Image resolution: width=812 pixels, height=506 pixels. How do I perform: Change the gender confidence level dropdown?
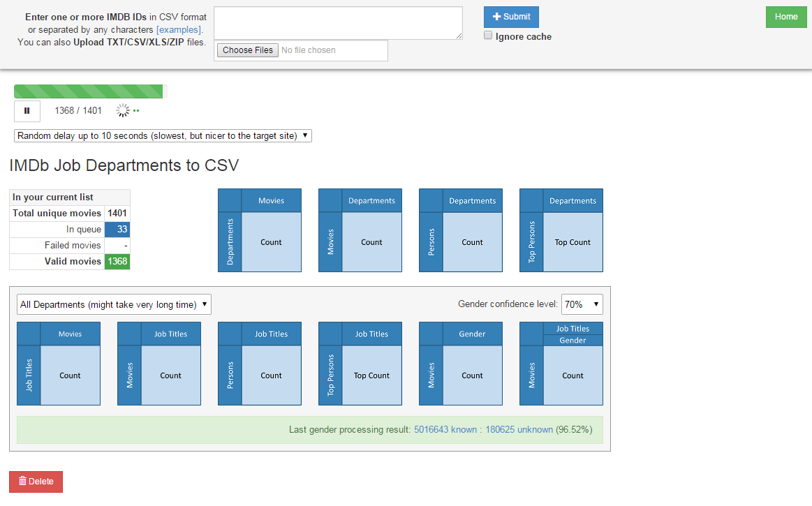582,304
